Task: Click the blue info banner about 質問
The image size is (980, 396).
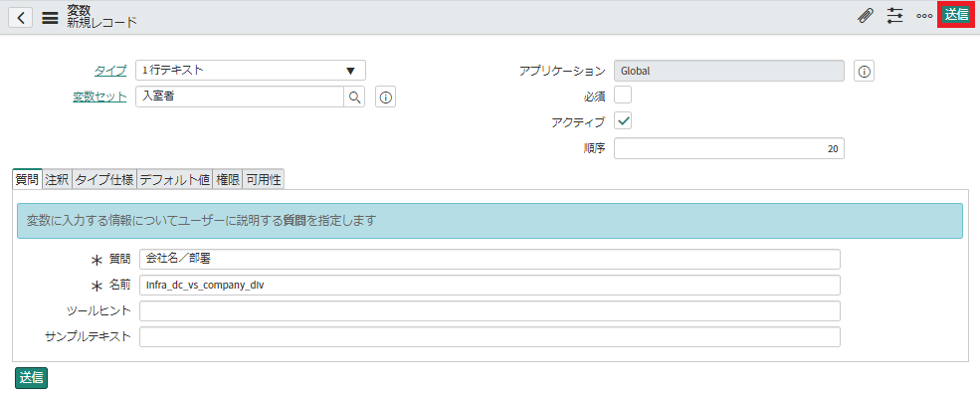Action: 490,221
